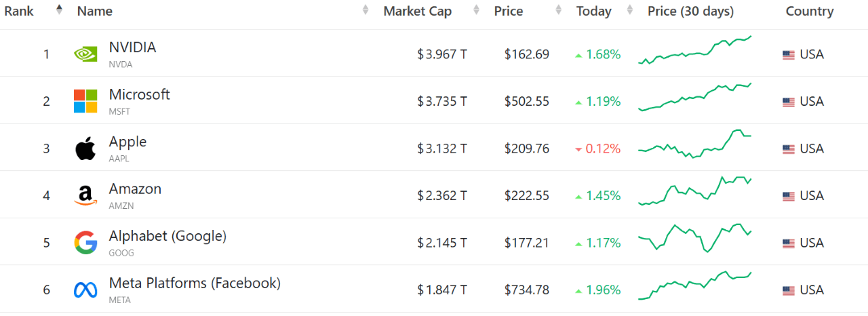The width and height of the screenshot is (868, 316).
Task: Sort by Today column header
Action: (x=593, y=11)
